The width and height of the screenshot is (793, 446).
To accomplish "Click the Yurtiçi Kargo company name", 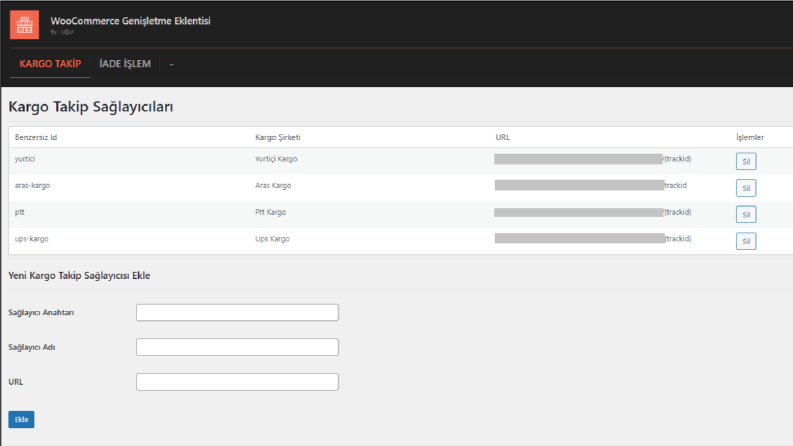I will point(276,159).
